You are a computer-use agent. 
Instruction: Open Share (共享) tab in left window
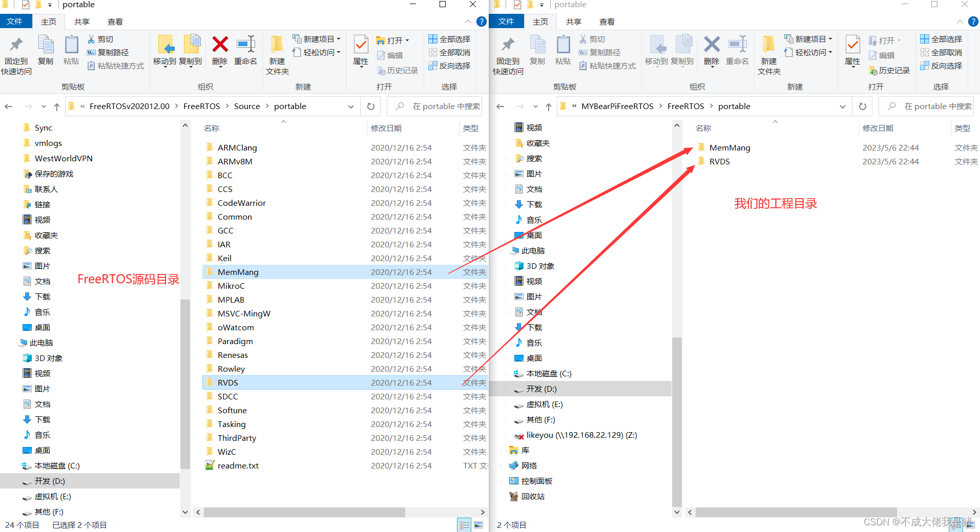click(x=82, y=22)
